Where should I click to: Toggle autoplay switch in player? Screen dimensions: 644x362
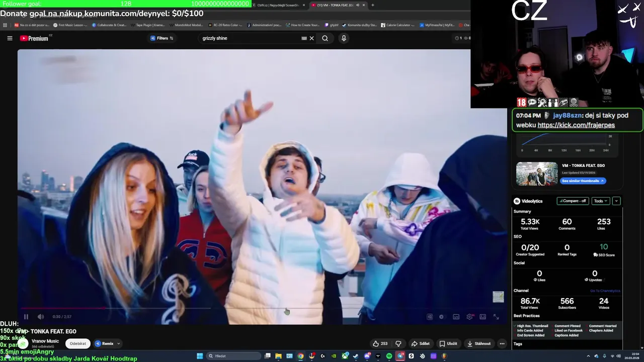point(442,317)
